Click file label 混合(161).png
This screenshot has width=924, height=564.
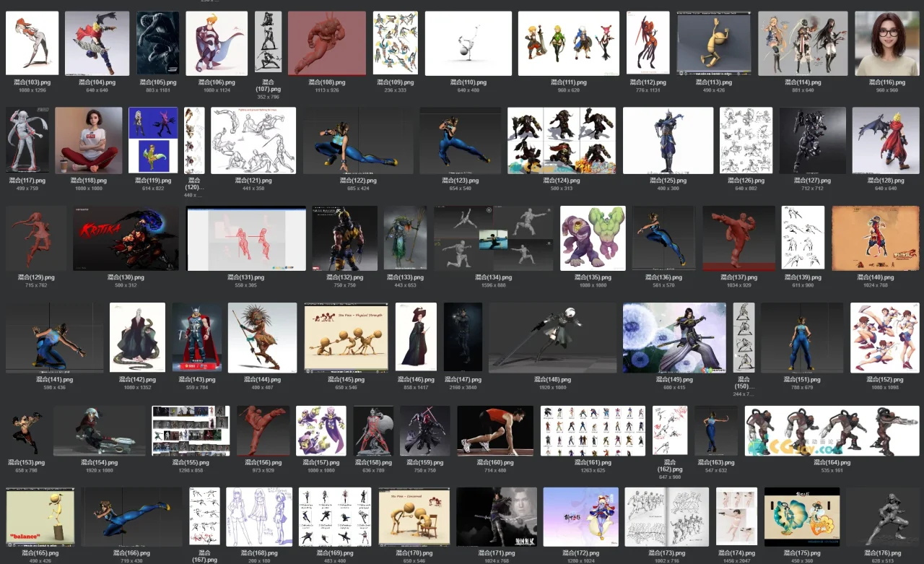click(x=593, y=463)
